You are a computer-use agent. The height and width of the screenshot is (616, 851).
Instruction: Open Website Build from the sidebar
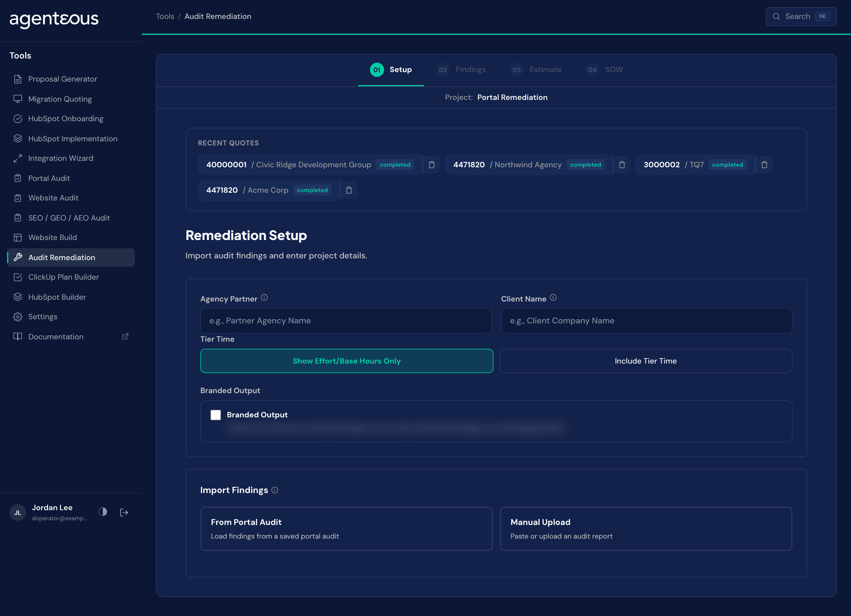(71, 238)
